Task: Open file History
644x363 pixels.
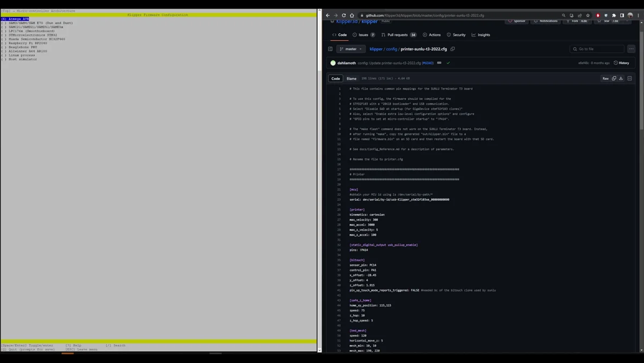Action: point(621,63)
